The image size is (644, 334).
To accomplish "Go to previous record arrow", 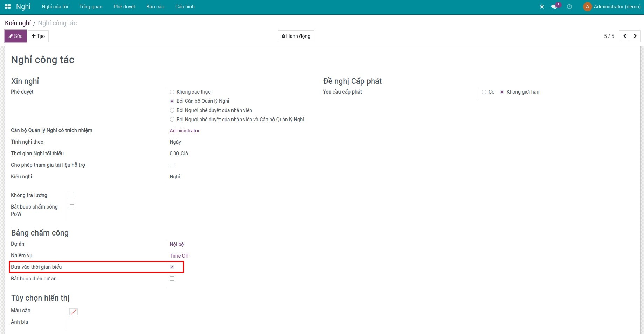I will tap(624, 36).
